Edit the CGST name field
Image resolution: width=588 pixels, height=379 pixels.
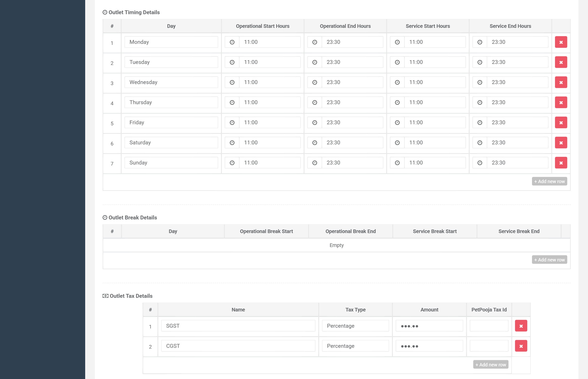tap(238, 346)
